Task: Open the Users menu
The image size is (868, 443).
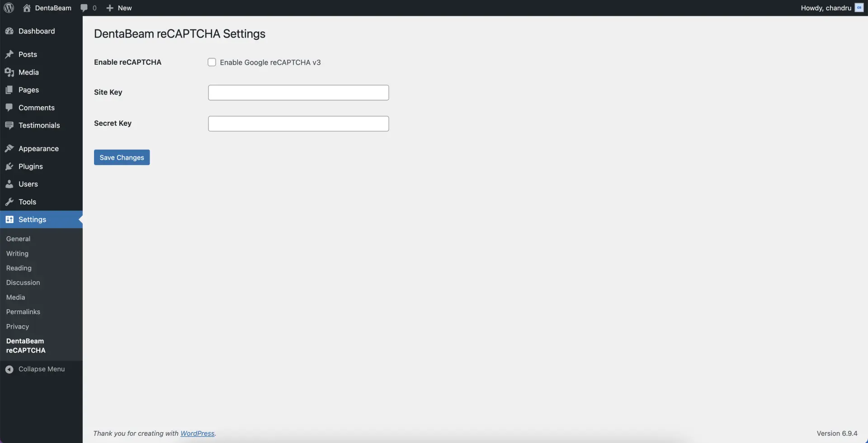Action: [x=41, y=184]
